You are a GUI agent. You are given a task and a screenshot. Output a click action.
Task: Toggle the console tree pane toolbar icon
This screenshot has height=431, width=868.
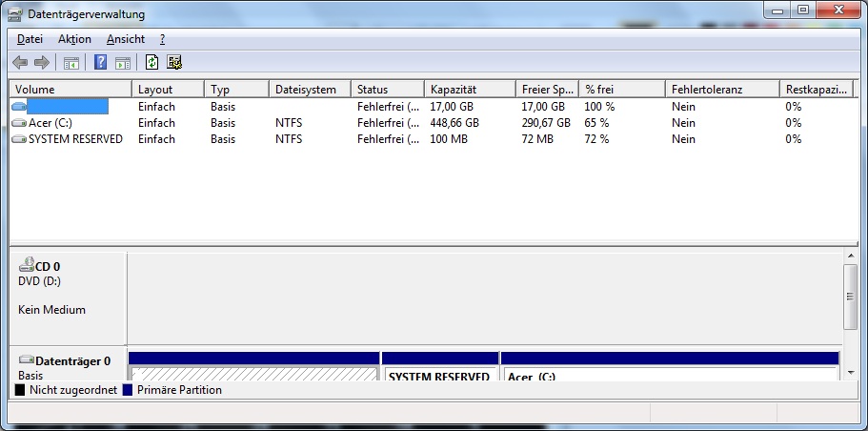tap(71, 63)
